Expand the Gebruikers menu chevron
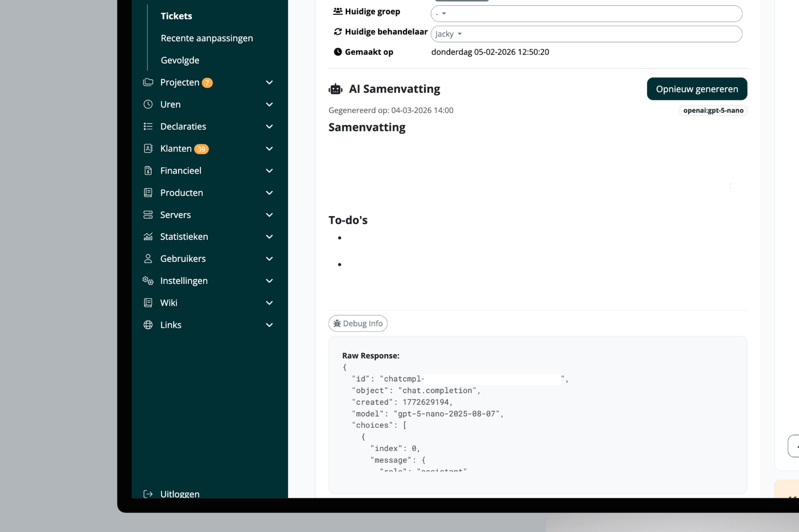Image resolution: width=799 pixels, height=532 pixels. pos(269,259)
